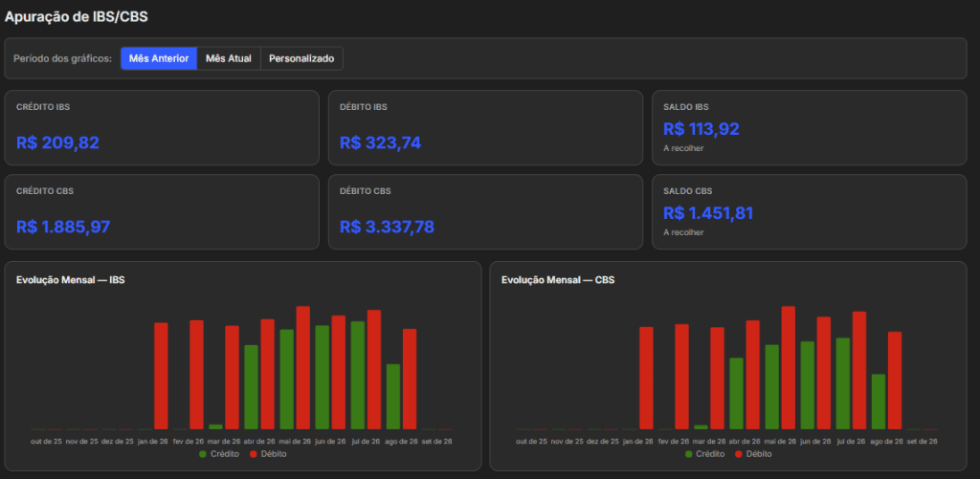
Task: Click the red Débito legend dot in IBS chart
Action: click(253, 454)
